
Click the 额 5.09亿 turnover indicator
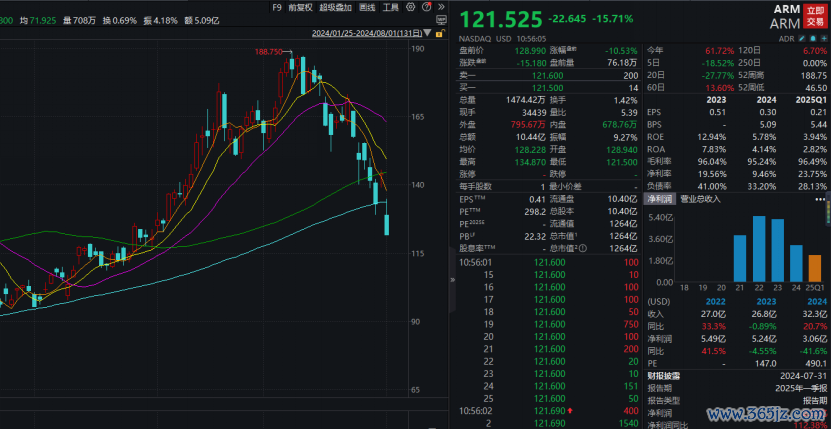click(202, 21)
